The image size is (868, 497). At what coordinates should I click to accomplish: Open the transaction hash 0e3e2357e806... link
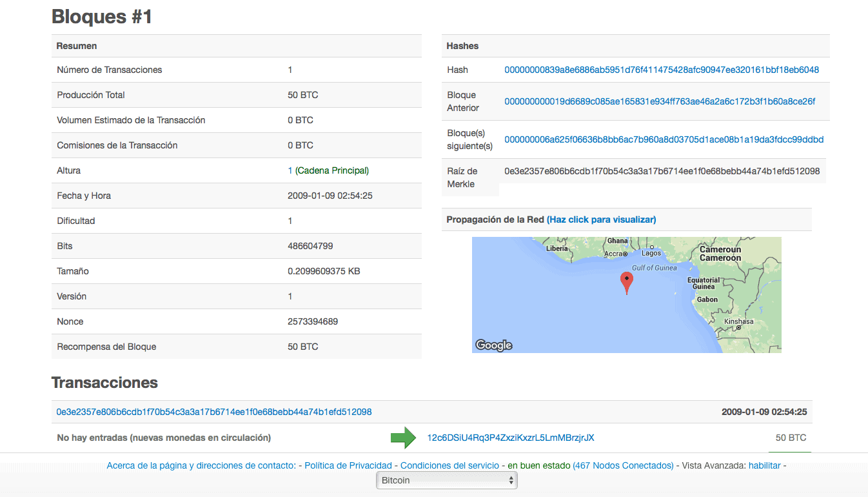click(214, 412)
